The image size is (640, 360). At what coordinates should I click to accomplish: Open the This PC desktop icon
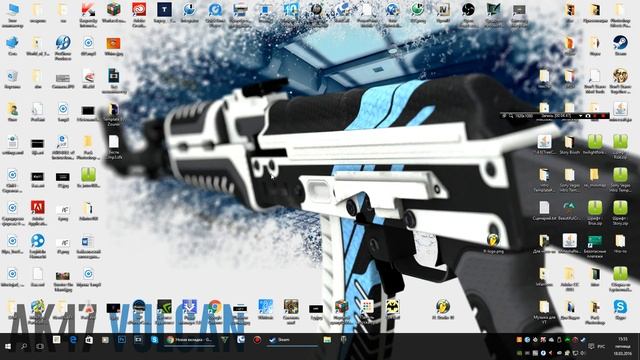pos(13,10)
